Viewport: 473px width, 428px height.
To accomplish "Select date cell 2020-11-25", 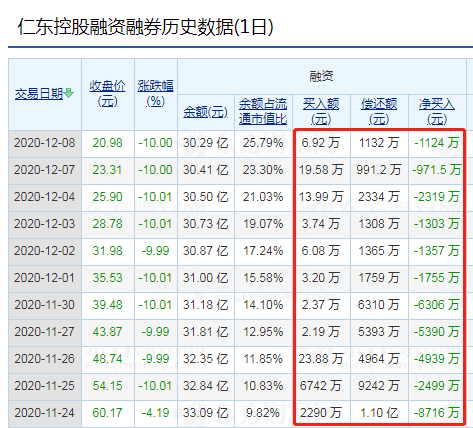I will point(45,386).
